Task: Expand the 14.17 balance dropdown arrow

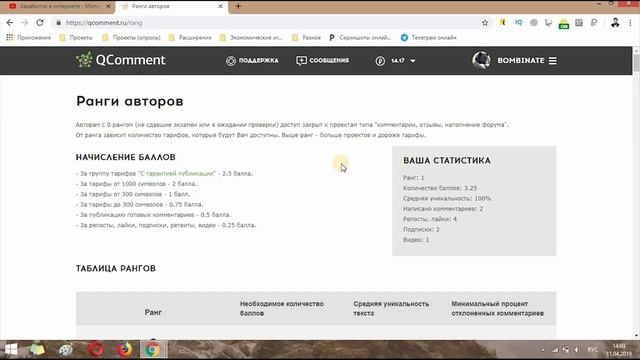Action: (413, 61)
